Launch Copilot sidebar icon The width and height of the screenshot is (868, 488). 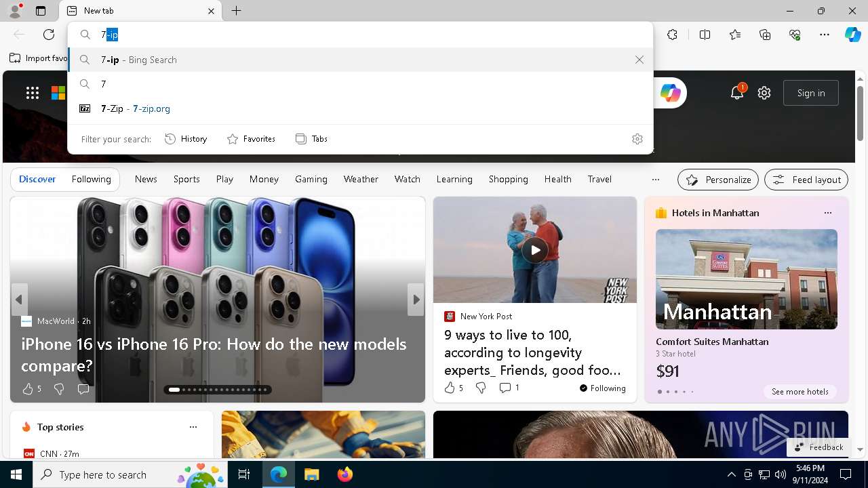tap(852, 35)
